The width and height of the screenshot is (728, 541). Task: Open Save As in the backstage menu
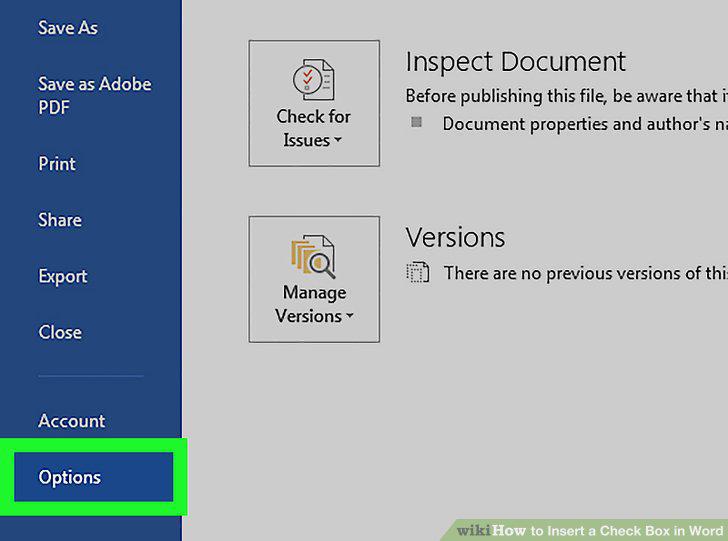[68, 28]
